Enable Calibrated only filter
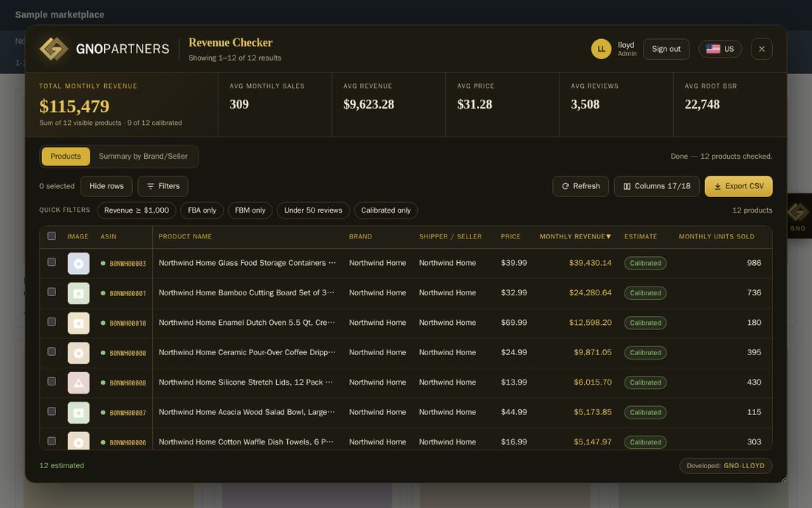Screen dimensions: 812x508 click(x=386, y=210)
